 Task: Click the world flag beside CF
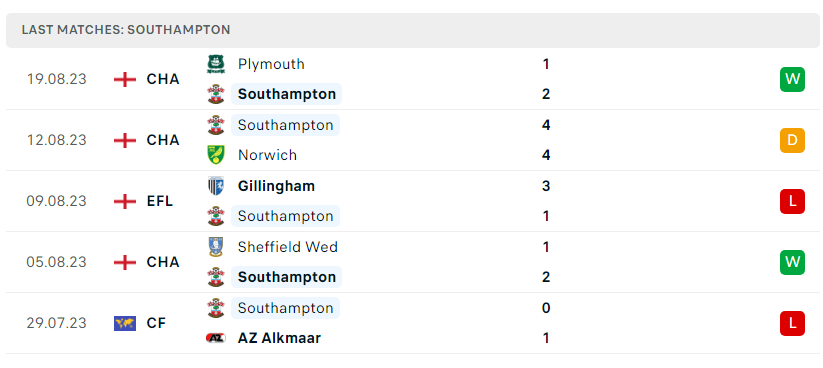pyautogui.click(x=125, y=323)
